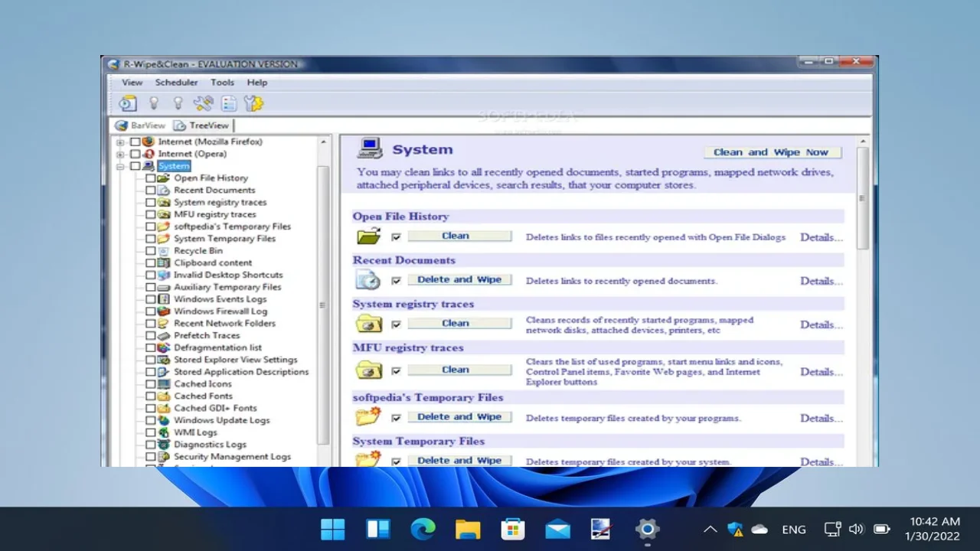
Task: Select Auxiliary Temporary Files in the tree
Action: pyautogui.click(x=227, y=287)
